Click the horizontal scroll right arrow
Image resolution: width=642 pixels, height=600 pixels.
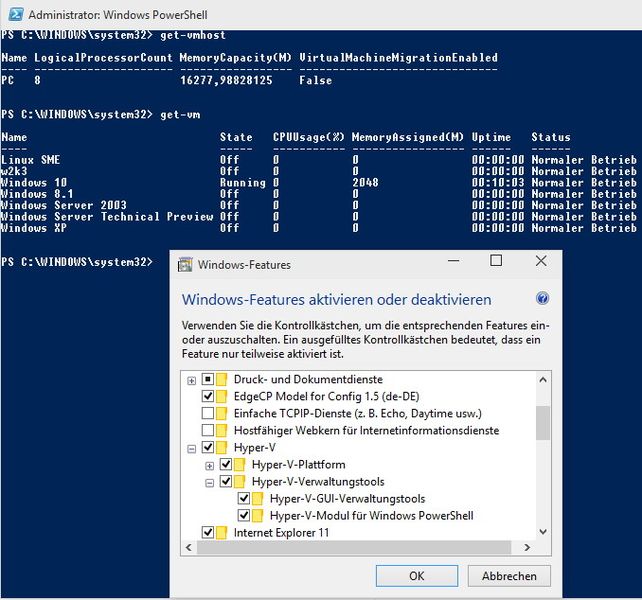coord(527,548)
